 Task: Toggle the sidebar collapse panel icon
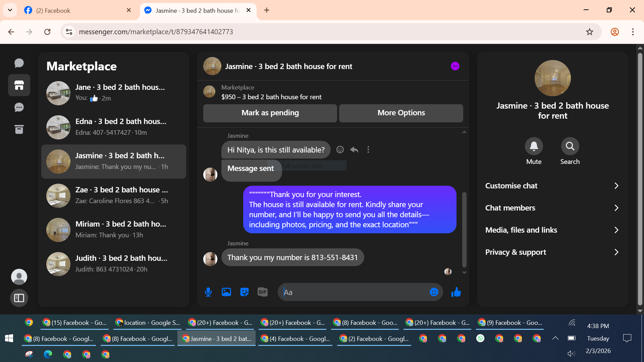(x=19, y=298)
